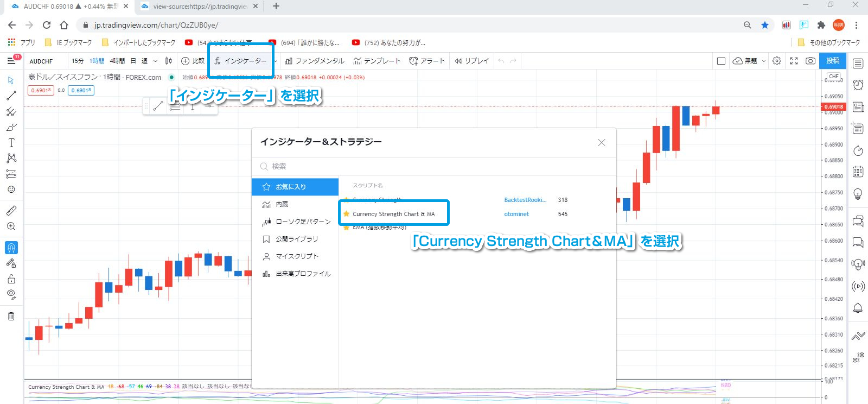
Task: Toggle lock all drawings icon
Action: point(11,279)
